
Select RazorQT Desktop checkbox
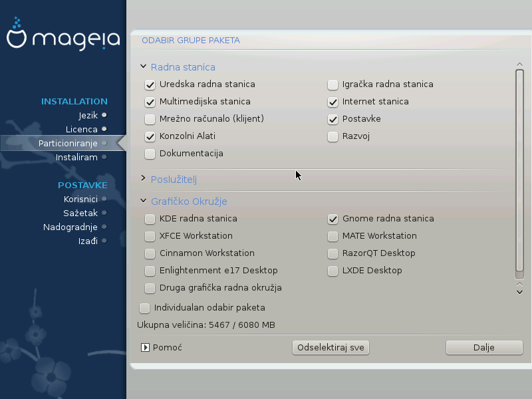332,253
